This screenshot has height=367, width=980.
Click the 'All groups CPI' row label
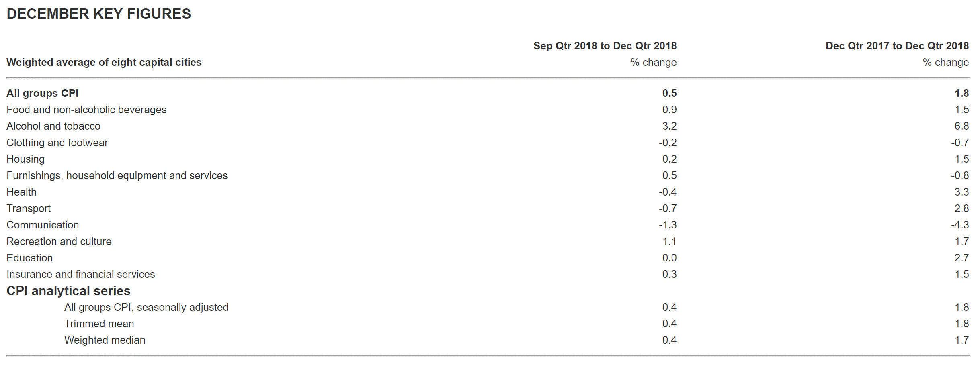[x=42, y=93]
